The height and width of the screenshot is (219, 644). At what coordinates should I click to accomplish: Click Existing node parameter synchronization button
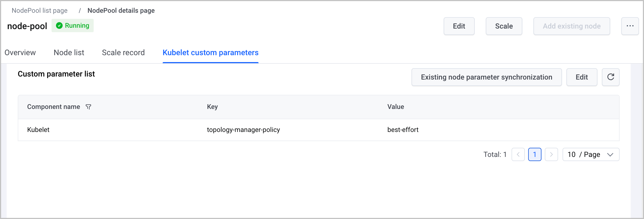pos(487,77)
